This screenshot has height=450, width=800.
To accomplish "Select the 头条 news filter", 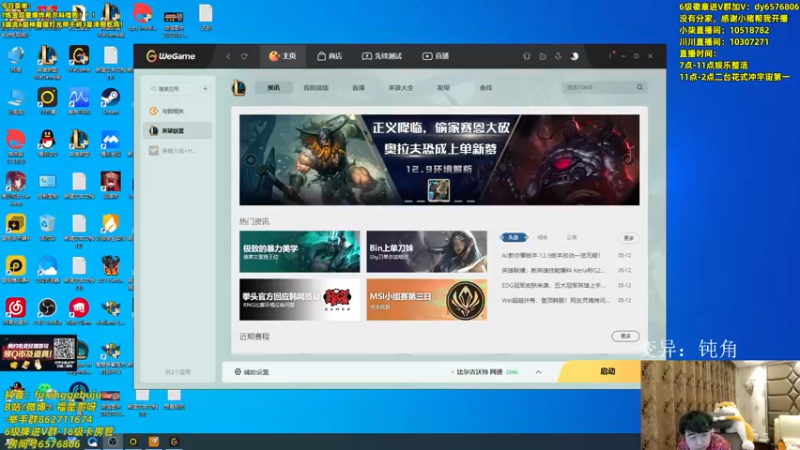I will coord(514,237).
